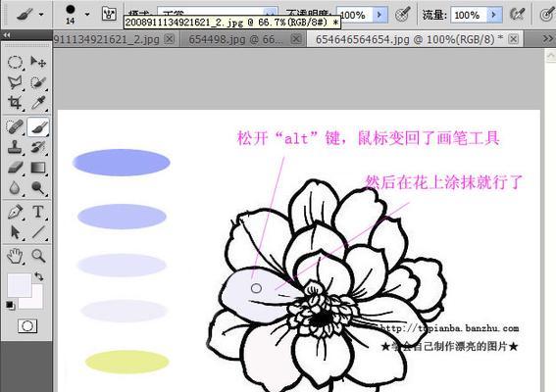556x392 pixels.
Task: Click the dark blue ellipse on canvas
Action: point(122,163)
